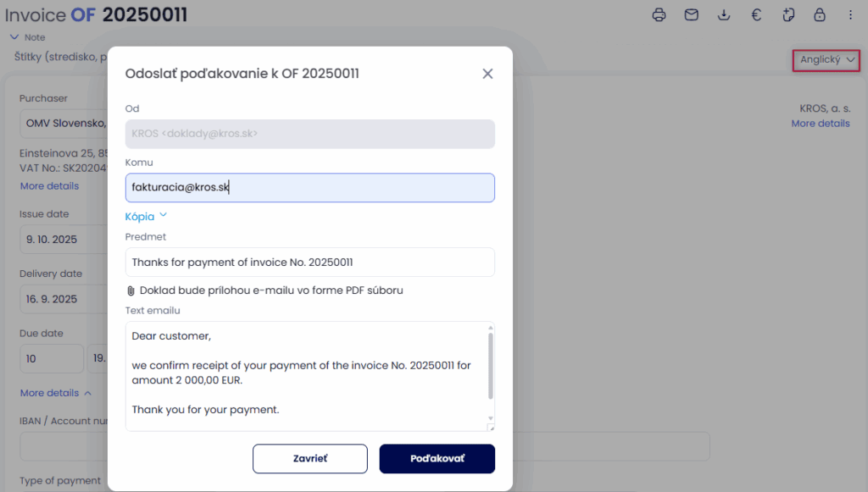Expand the Kópia recipients section
Screen dimensions: 868x492
(147, 216)
